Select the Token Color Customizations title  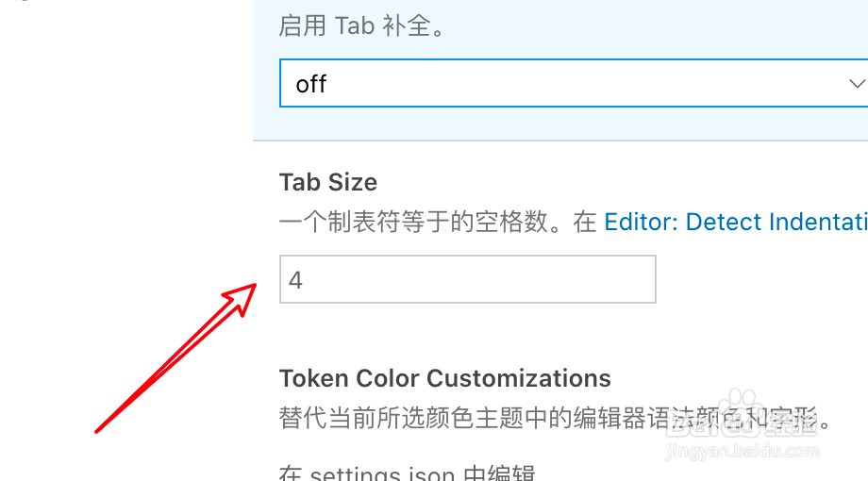pyautogui.click(x=445, y=378)
